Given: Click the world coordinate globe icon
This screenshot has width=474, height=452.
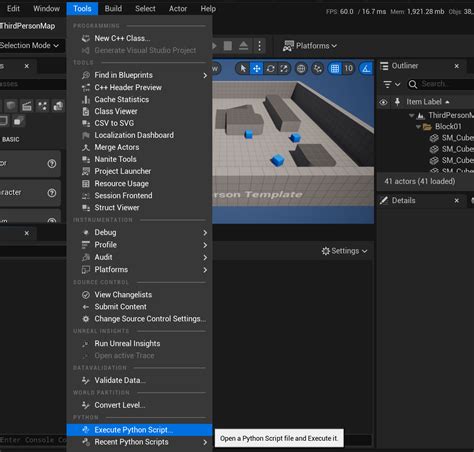Looking at the screenshot, I should 301,69.
